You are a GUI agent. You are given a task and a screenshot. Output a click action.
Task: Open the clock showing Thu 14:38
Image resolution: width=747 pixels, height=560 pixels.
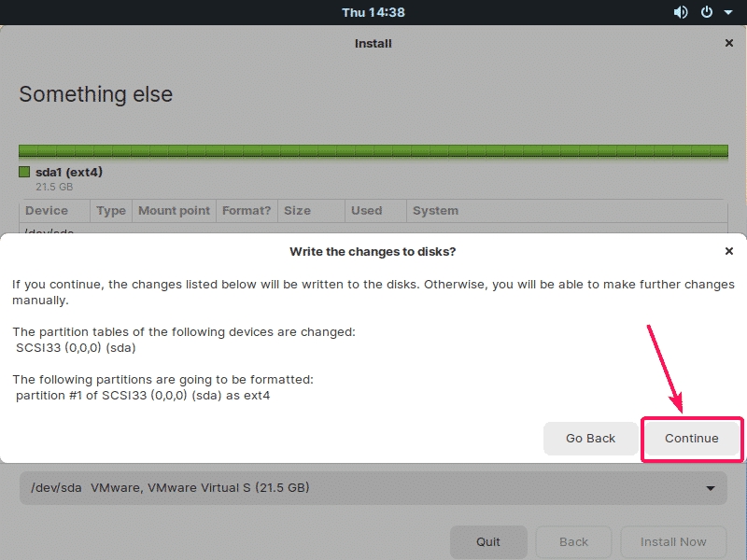[373, 12]
